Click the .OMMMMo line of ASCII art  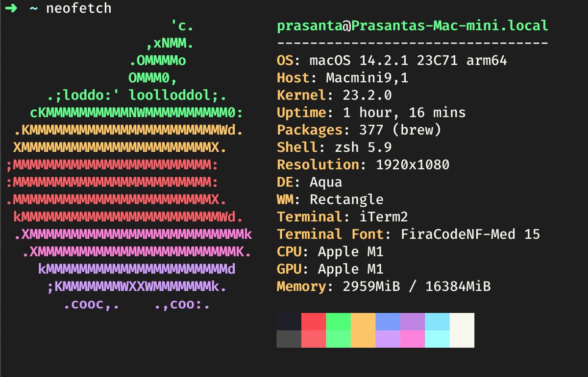pyautogui.click(x=157, y=61)
